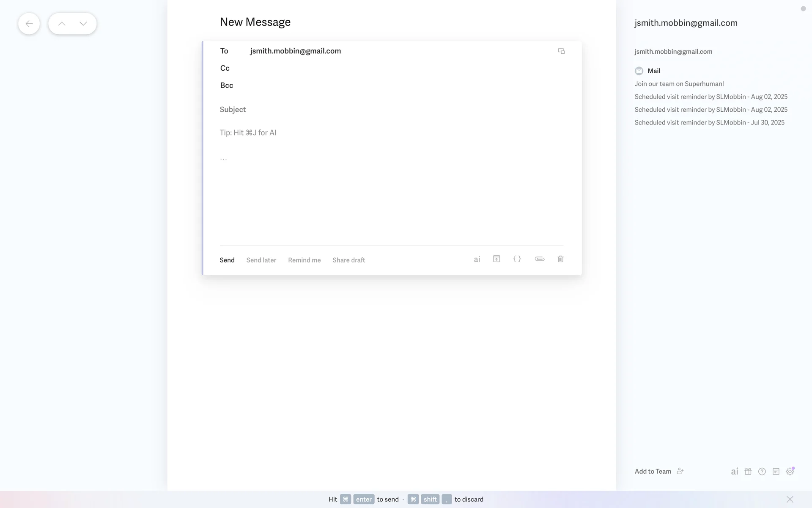
Task: Open the gift icon in bottom right
Action: (x=748, y=472)
